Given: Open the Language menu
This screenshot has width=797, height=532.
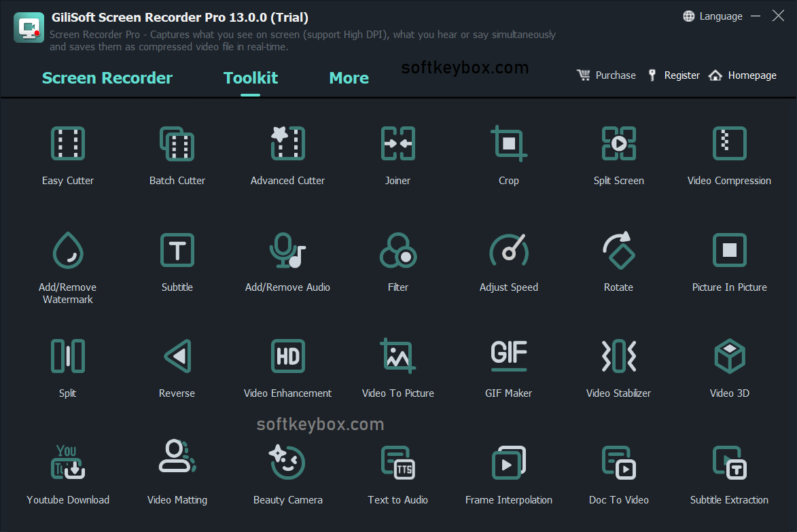Looking at the screenshot, I should (713, 16).
